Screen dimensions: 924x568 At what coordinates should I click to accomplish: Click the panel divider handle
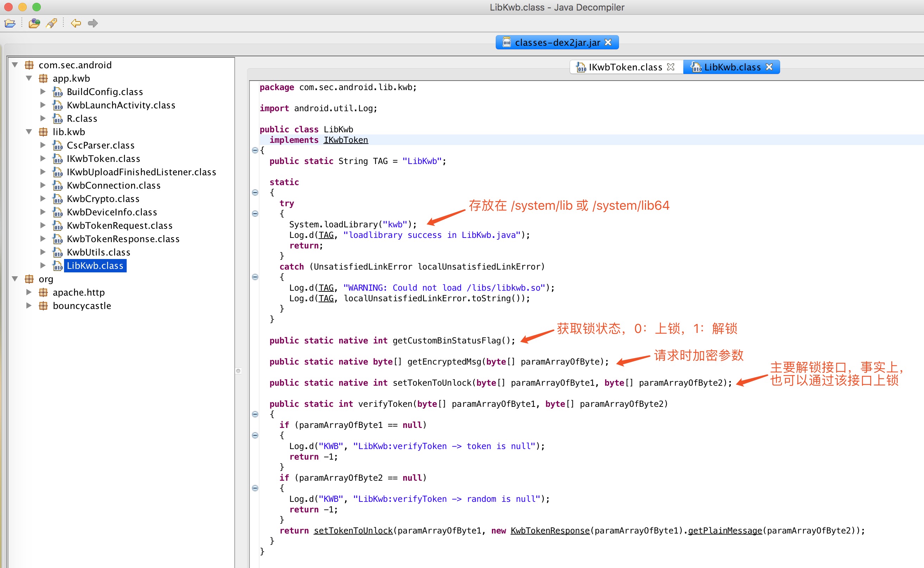click(x=238, y=371)
